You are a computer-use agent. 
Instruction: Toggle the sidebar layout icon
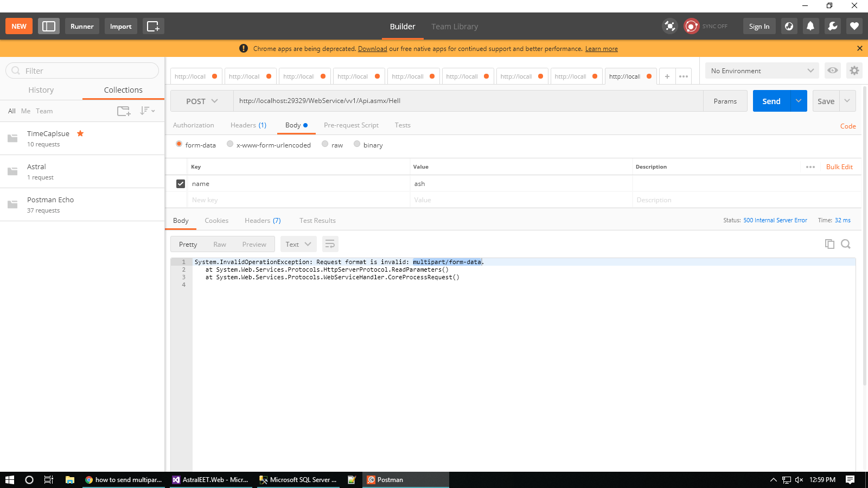click(x=48, y=25)
